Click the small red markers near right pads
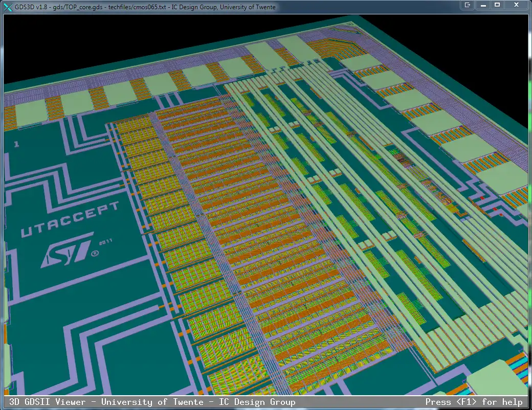Screen dimensions: 532x410 [482, 198]
